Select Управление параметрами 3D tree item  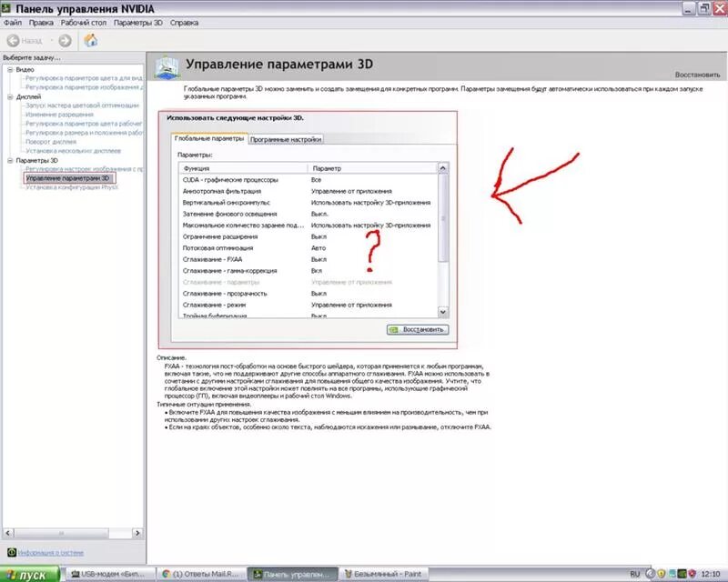point(67,178)
